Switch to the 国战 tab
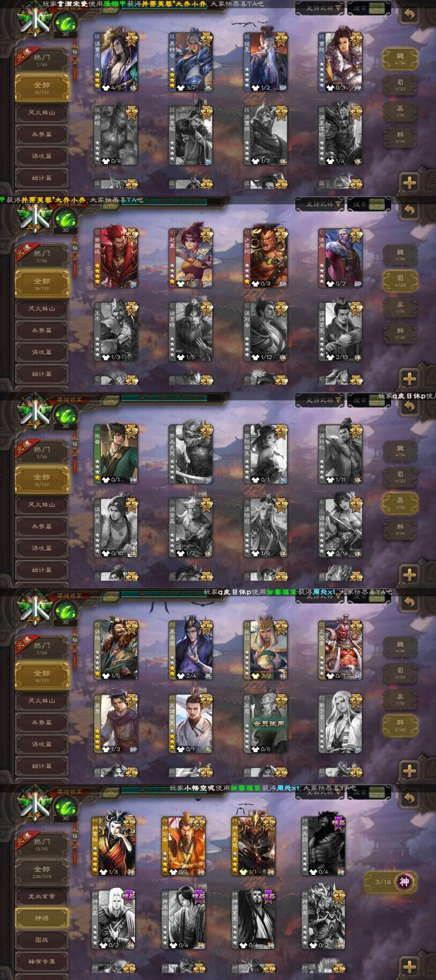 pos(42,939)
